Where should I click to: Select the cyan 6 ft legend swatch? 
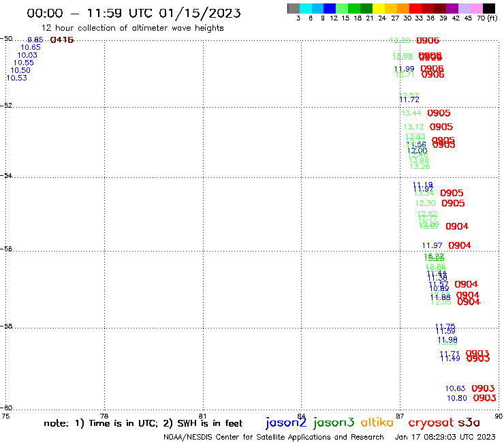(306, 8)
